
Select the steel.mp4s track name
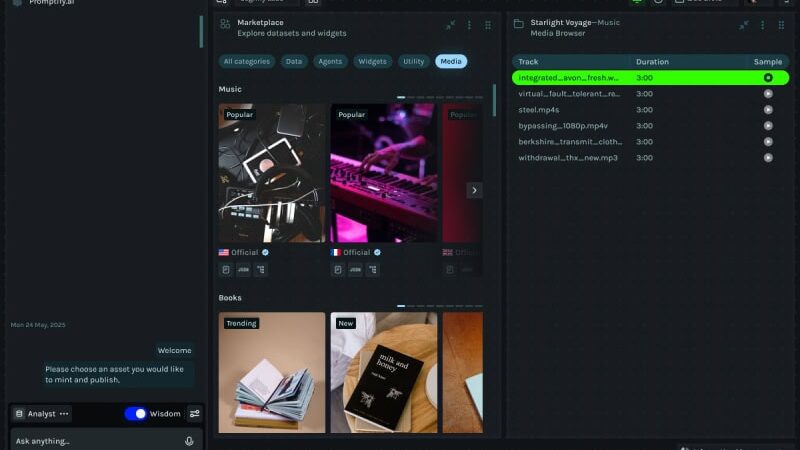539,110
